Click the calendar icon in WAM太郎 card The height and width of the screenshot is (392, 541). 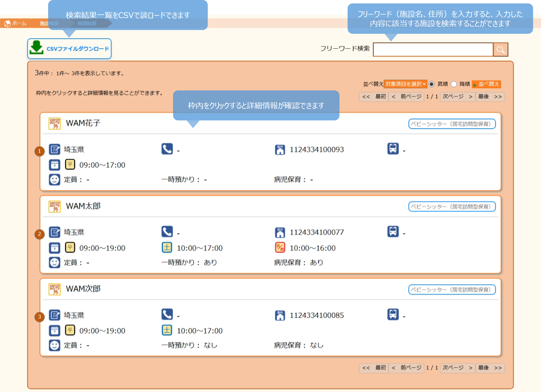coord(54,248)
